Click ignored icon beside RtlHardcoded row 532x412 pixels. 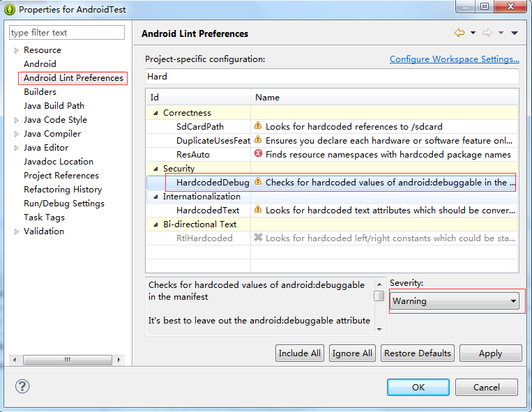pyautogui.click(x=258, y=238)
